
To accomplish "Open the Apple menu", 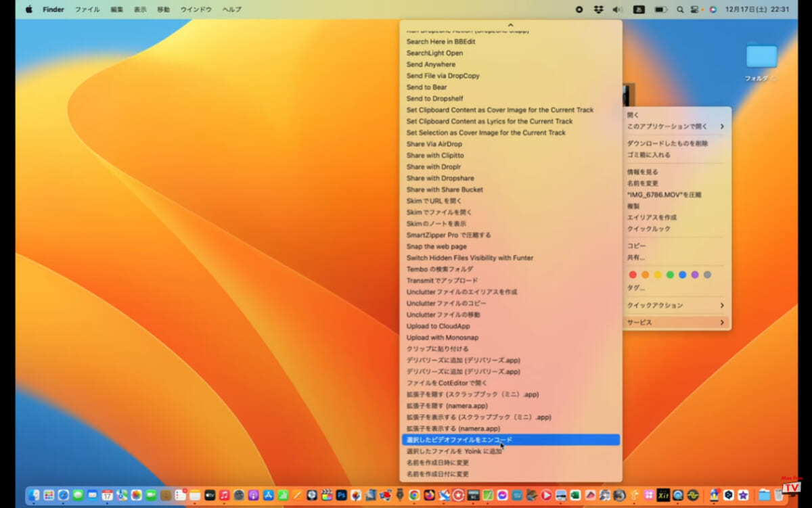I will 29,9.
